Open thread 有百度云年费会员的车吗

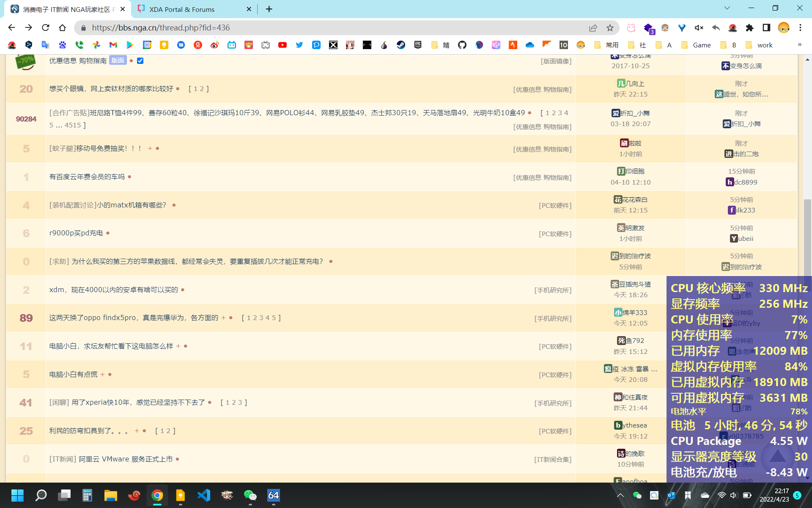(x=87, y=177)
